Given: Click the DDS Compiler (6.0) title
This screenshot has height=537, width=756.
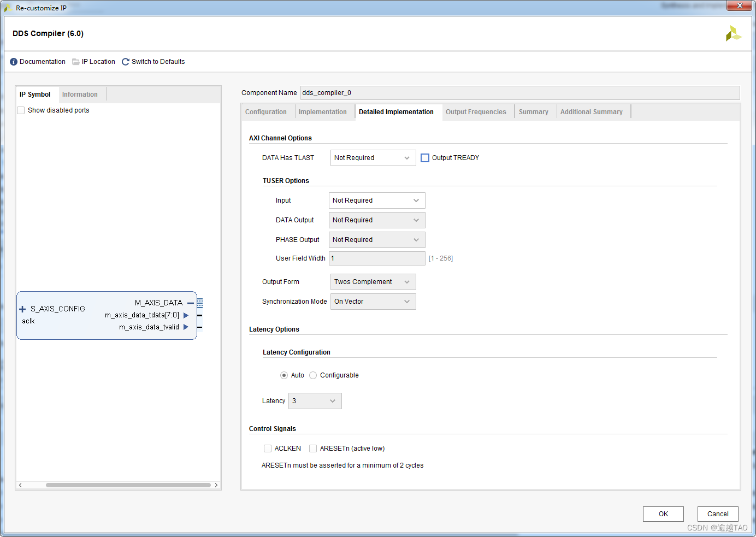Looking at the screenshot, I should tap(48, 33).
